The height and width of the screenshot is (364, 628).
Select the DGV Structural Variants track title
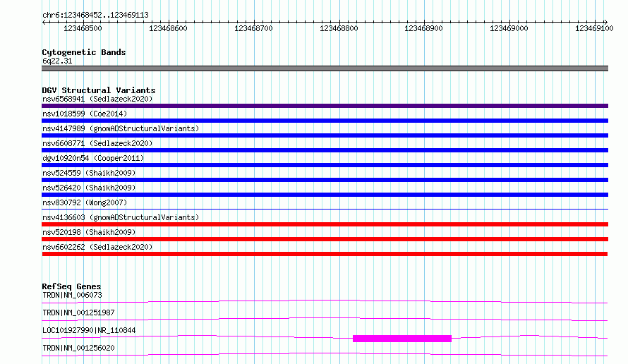[x=99, y=90]
